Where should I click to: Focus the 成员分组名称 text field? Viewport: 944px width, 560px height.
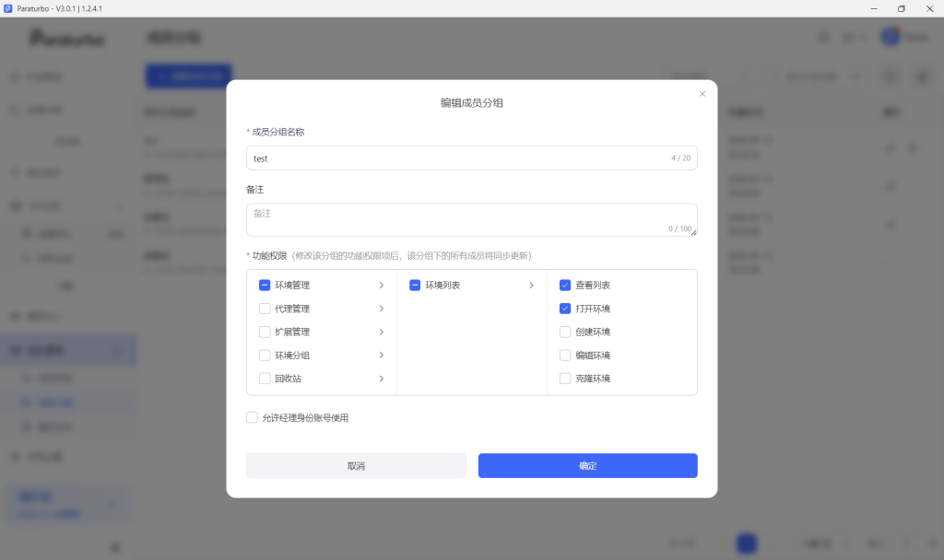click(x=471, y=158)
